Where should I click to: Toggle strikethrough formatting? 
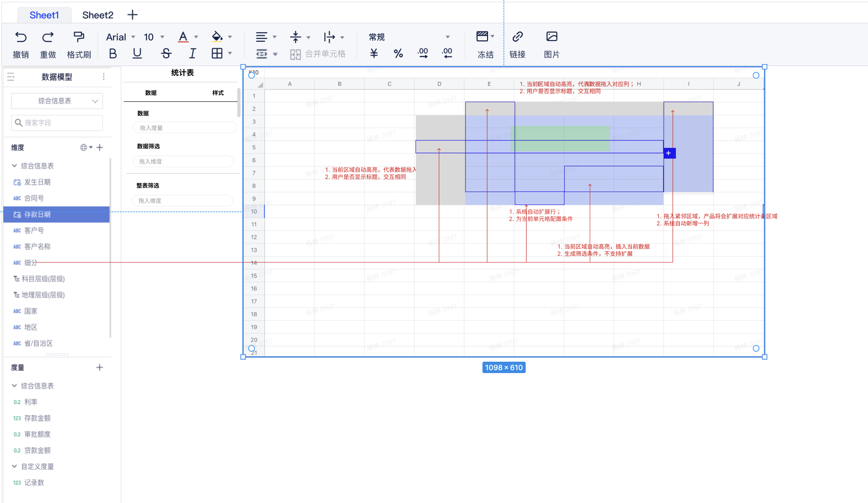coord(166,53)
